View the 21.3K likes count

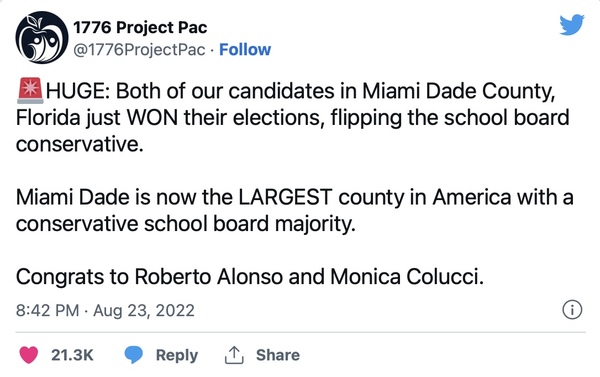(x=72, y=355)
